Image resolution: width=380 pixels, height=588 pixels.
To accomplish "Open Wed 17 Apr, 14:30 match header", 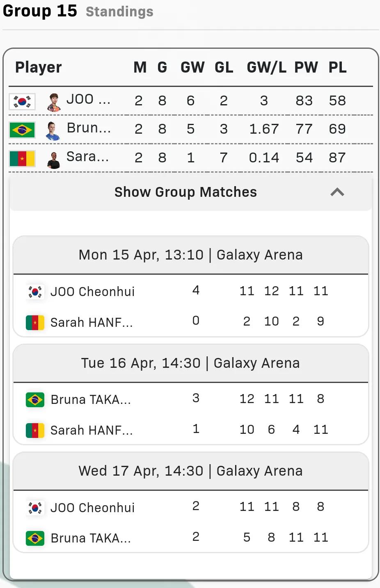I will 191,471.
